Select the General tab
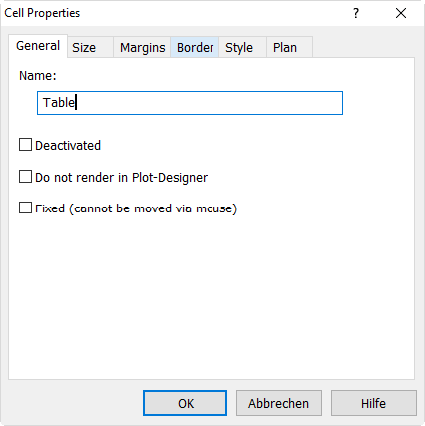This screenshot has width=425, height=426. tap(38, 46)
